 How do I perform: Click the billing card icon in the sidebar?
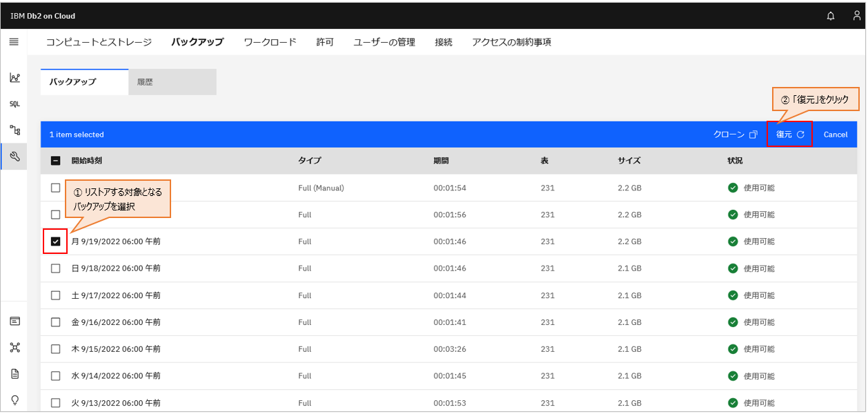pos(14,321)
